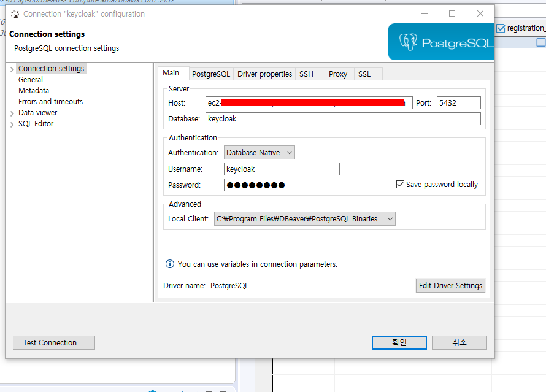Click Edit Driver Settings button
Image resolution: width=546 pixels, height=392 pixels.
coord(450,285)
